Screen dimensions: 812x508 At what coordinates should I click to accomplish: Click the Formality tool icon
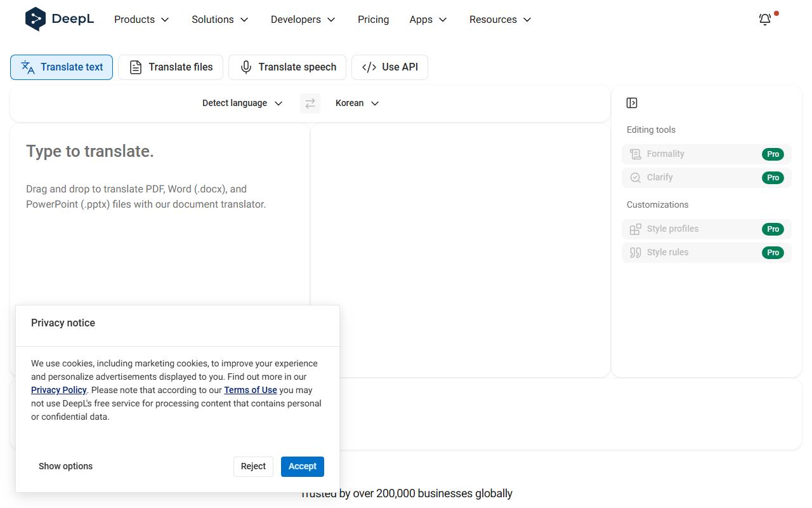point(636,154)
